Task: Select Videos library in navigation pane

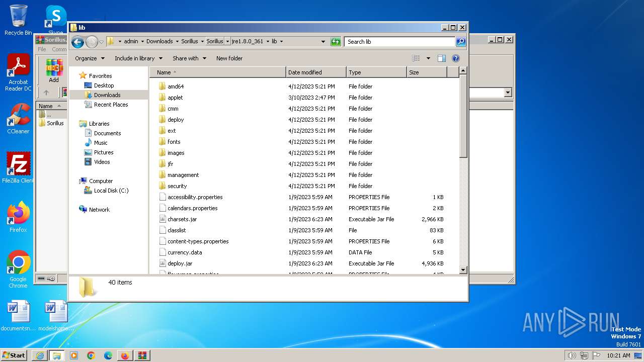Action: 102,162
